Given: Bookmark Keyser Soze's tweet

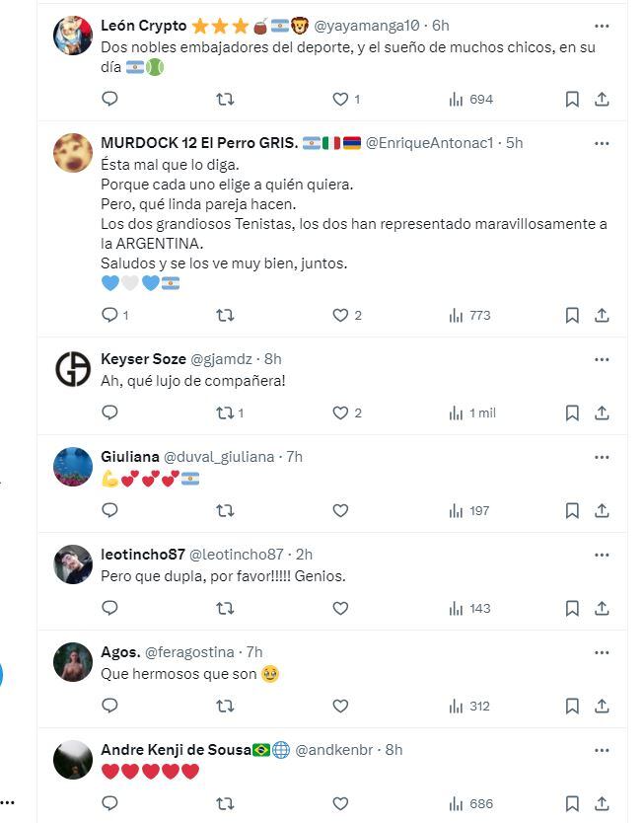Looking at the screenshot, I should (x=572, y=412).
